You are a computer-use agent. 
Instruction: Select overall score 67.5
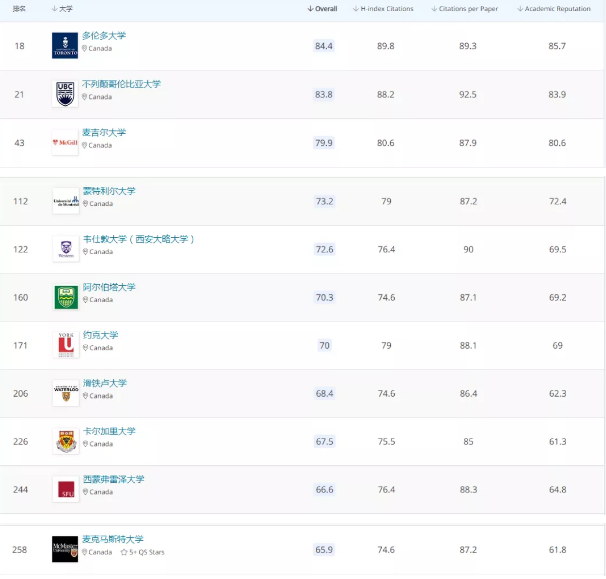click(324, 441)
